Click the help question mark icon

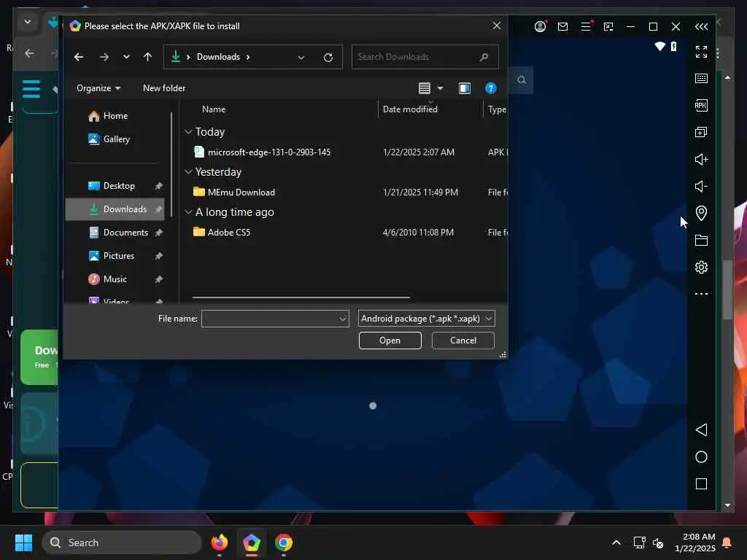coord(490,88)
